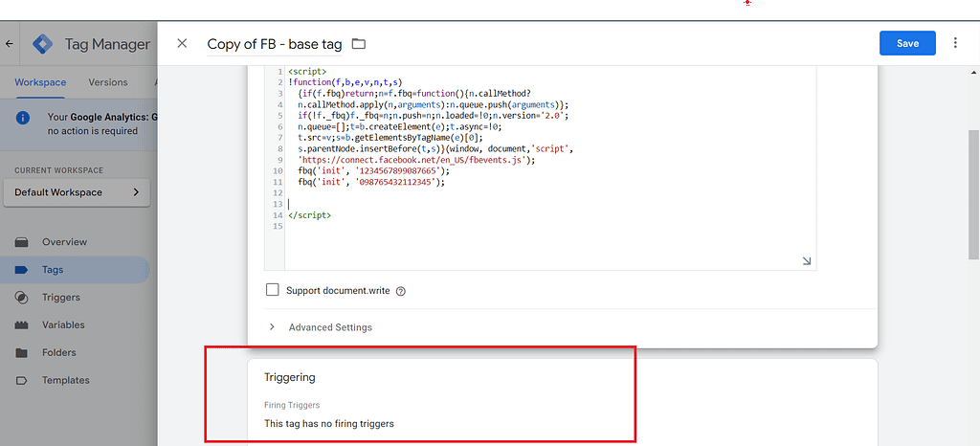
Task: Click the Save button
Action: (907, 43)
